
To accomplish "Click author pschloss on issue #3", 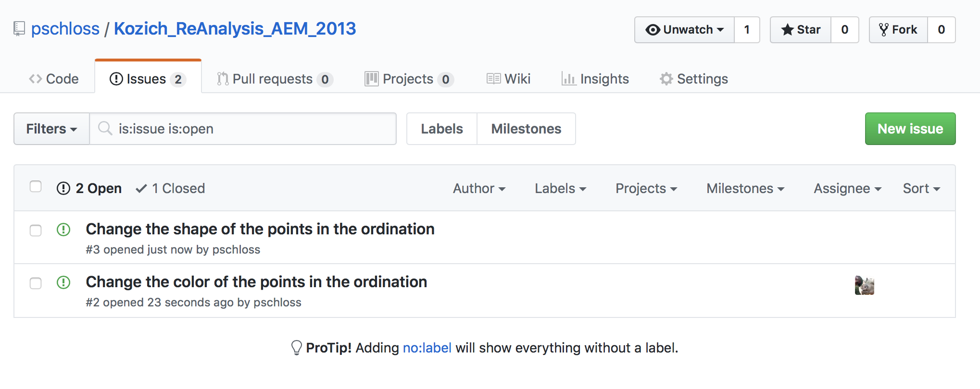I will 236,250.
